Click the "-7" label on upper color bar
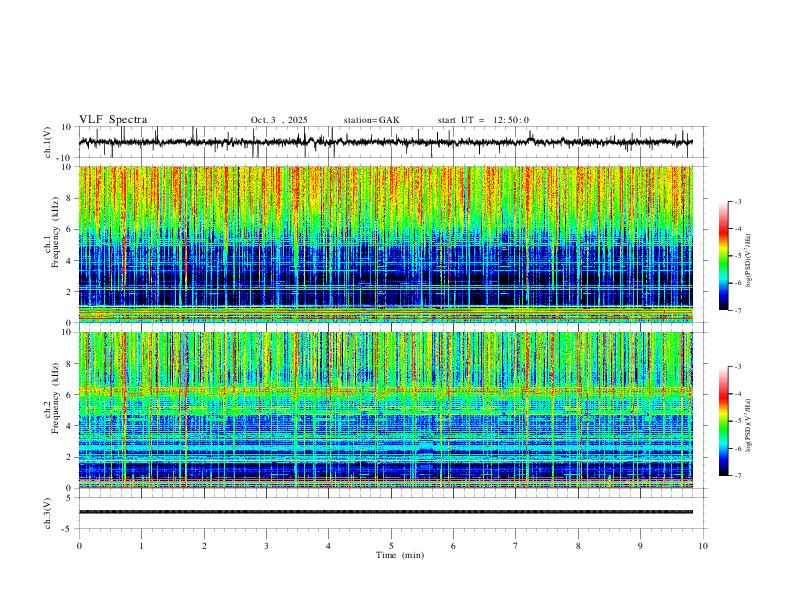 738,310
